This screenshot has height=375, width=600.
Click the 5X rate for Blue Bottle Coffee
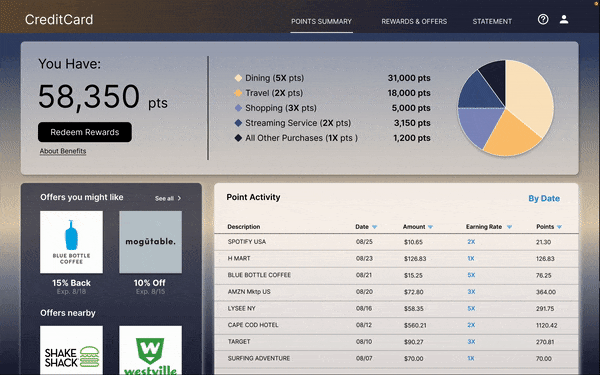[471, 275]
